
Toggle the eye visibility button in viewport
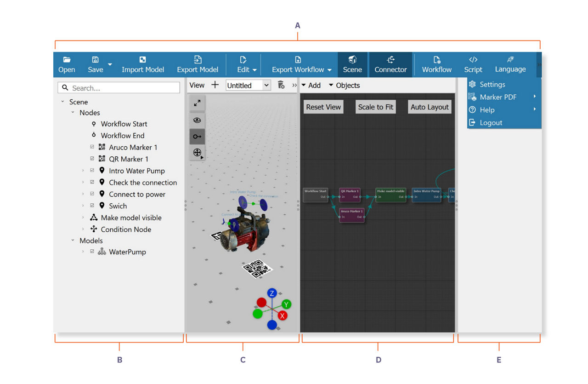198,120
